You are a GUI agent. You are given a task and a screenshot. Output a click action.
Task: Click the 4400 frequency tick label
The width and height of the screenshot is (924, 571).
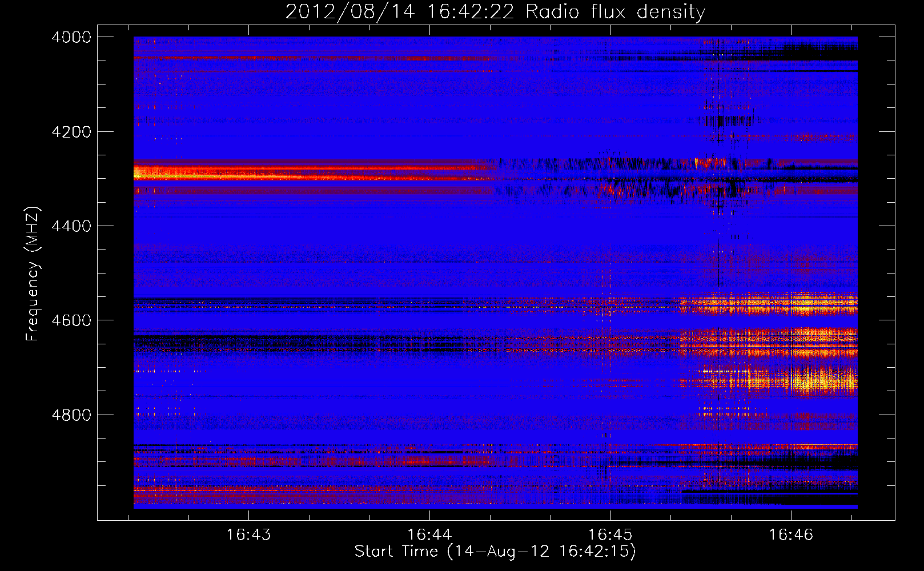tap(71, 226)
